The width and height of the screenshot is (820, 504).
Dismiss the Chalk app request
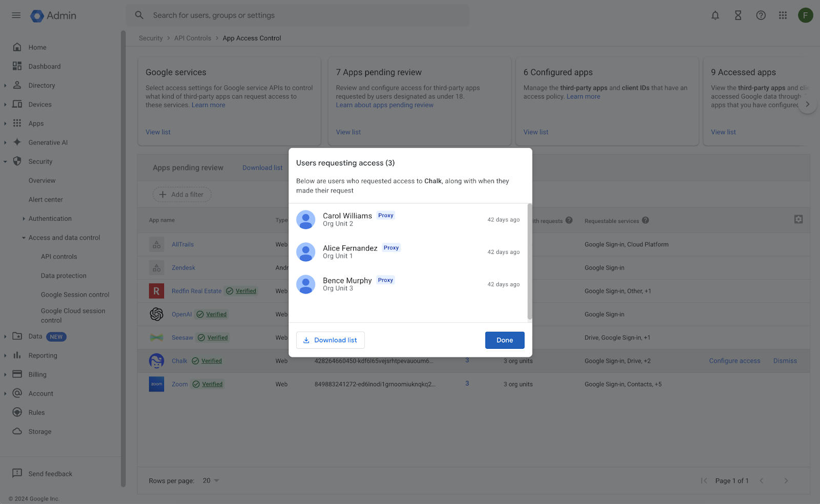click(x=785, y=361)
